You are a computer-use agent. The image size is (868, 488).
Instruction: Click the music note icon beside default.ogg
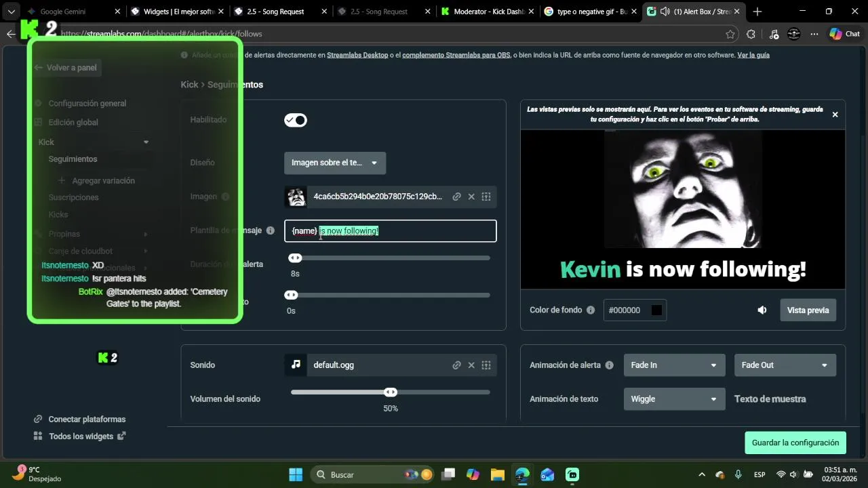[296, 365]
